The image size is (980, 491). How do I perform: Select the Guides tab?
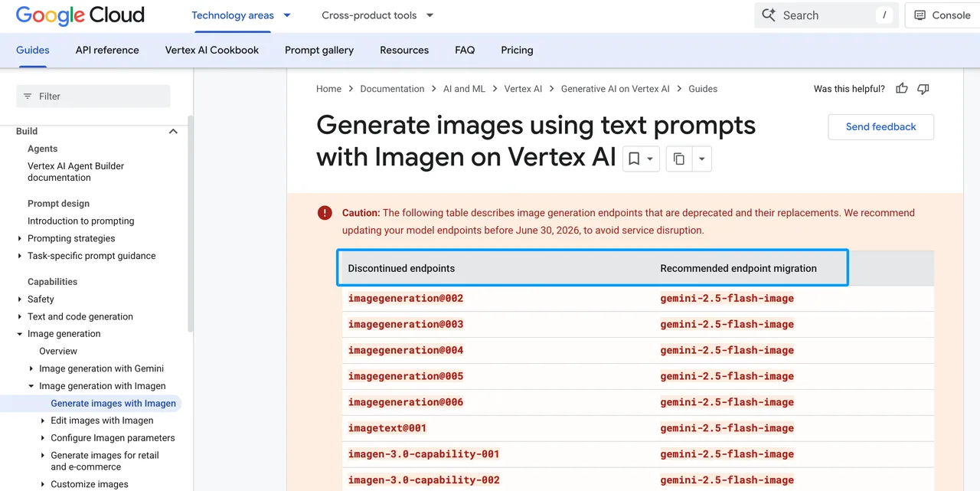click(x=33, y=50)
